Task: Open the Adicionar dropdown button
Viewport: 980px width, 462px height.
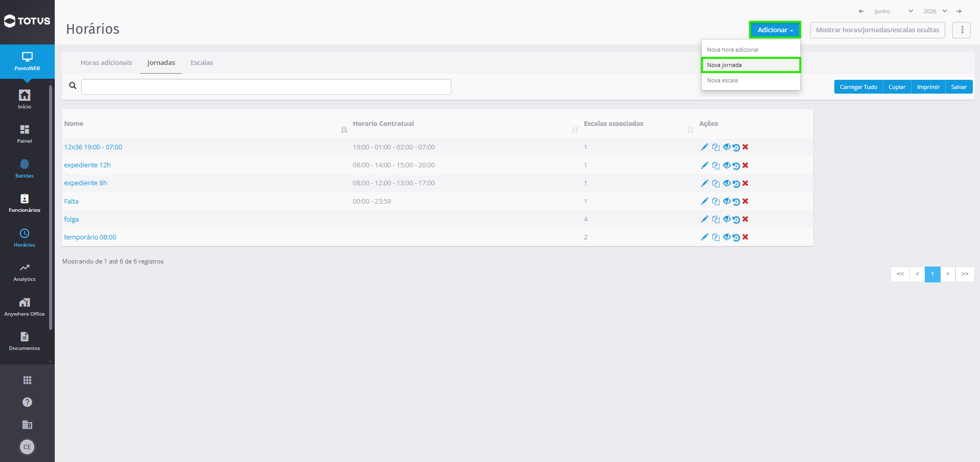Action: (775, 30)
